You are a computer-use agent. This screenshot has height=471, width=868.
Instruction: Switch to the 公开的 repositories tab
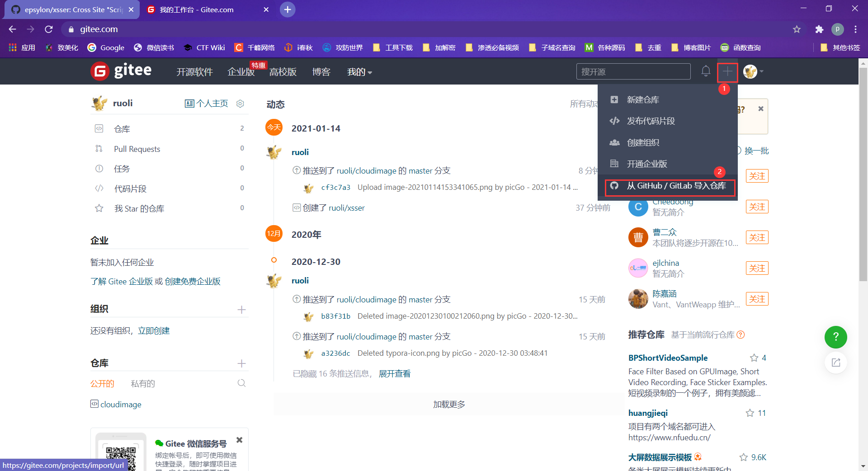tap(102, 384)
